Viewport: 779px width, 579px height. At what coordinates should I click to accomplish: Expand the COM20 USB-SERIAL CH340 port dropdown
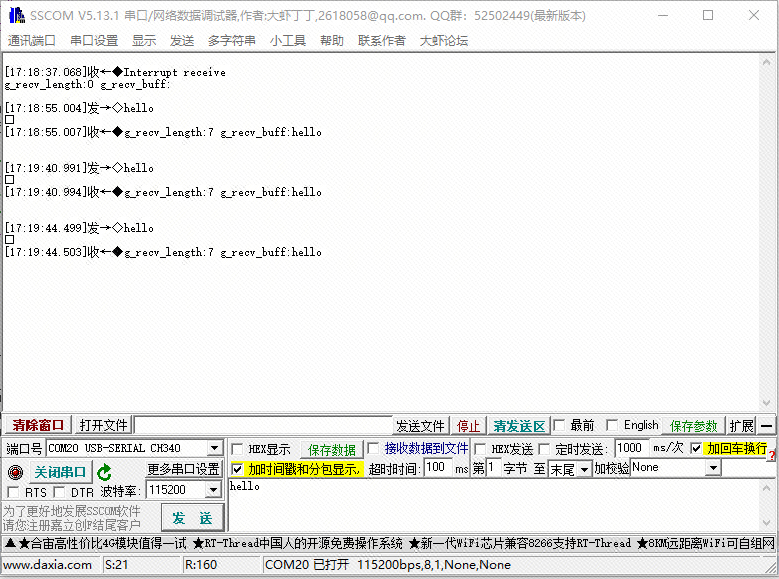pyautogui.click(x=215, y=448)
